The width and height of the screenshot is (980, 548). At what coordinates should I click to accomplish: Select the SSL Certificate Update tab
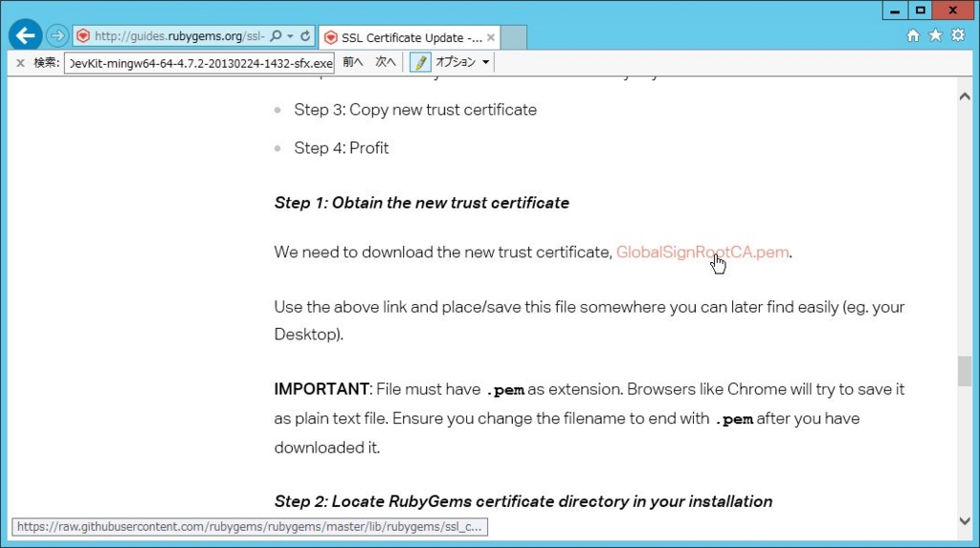(410, 37)
